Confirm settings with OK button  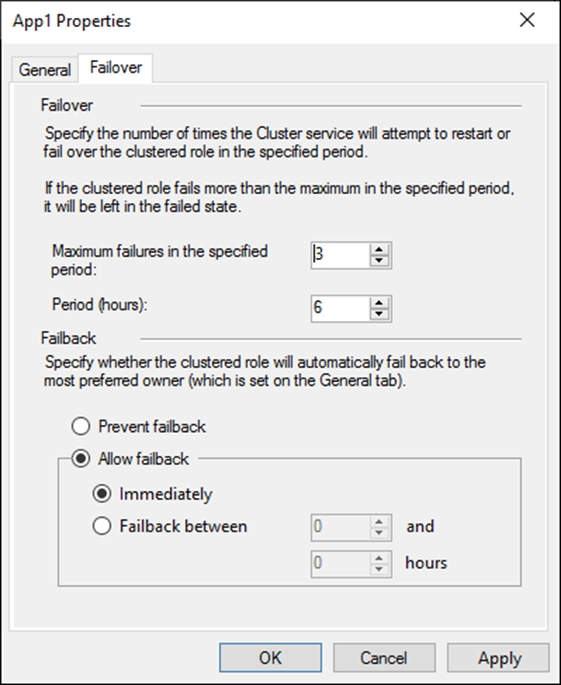[x=270, y=657]
